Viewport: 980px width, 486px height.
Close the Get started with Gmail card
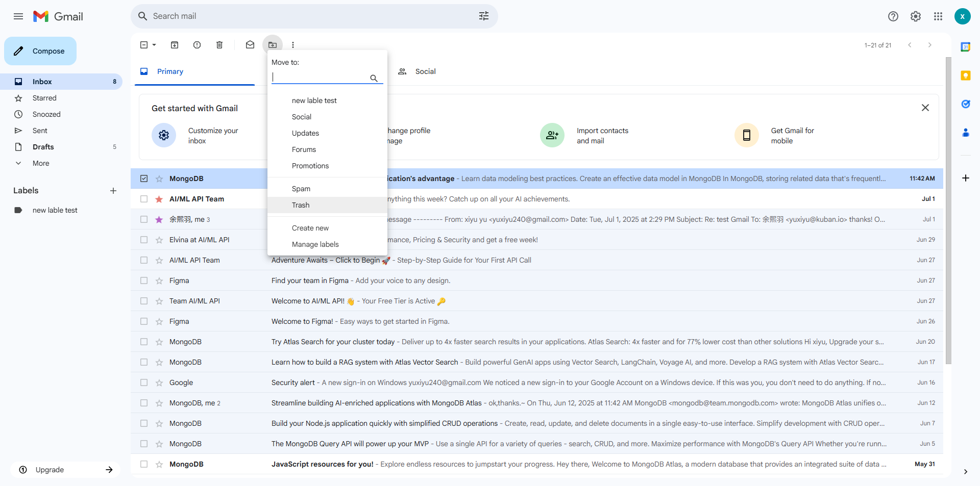tap(925, 108)
